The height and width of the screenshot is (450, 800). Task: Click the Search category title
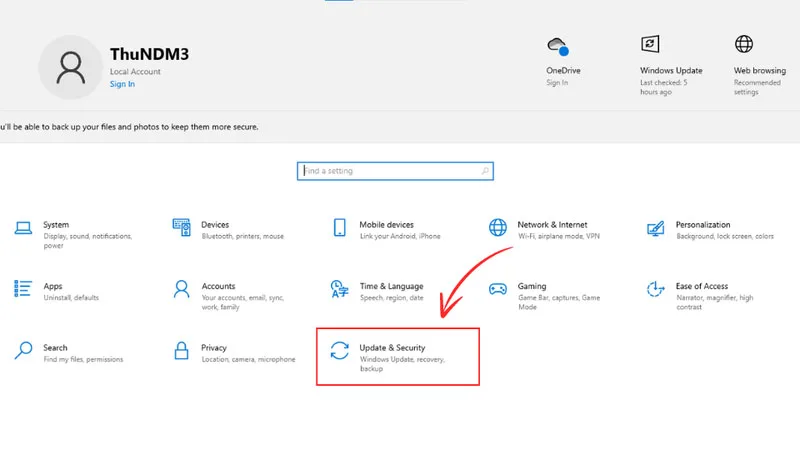click(x=55, y=347)
